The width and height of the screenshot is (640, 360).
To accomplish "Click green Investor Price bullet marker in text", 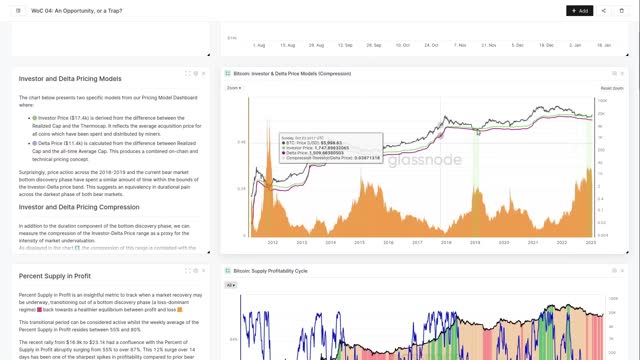I will [x=35, y=118].
